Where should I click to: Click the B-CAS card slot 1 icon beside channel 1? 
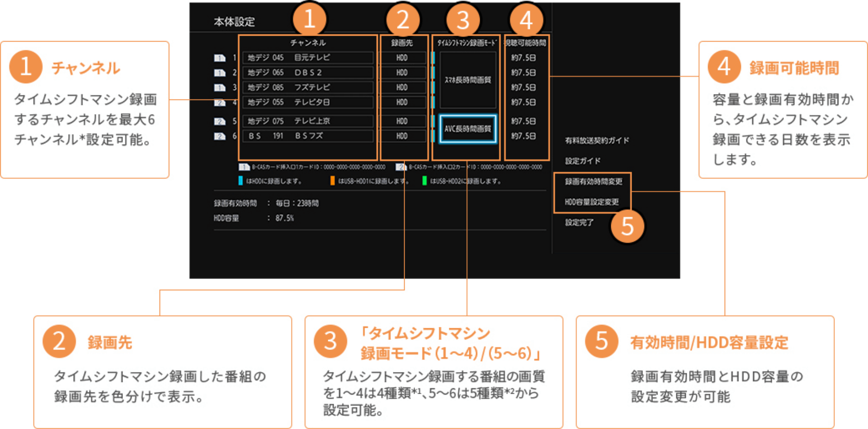point(220,57)
